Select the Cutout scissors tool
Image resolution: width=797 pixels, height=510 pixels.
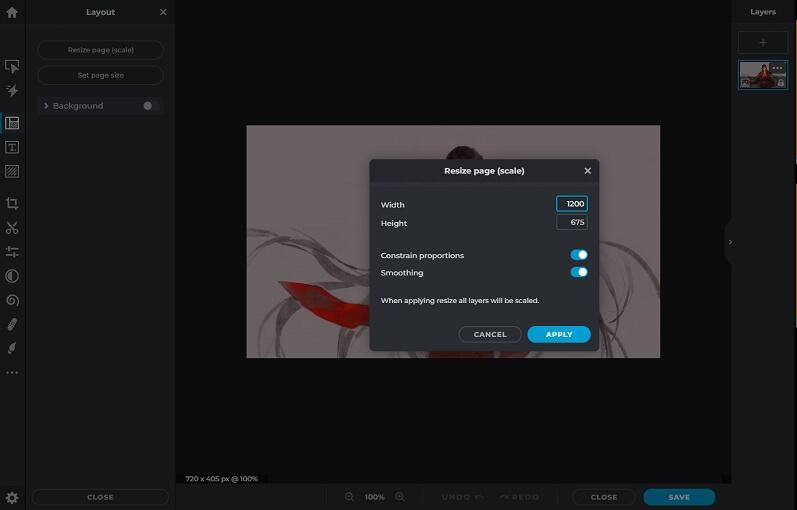tap(12, 228)
